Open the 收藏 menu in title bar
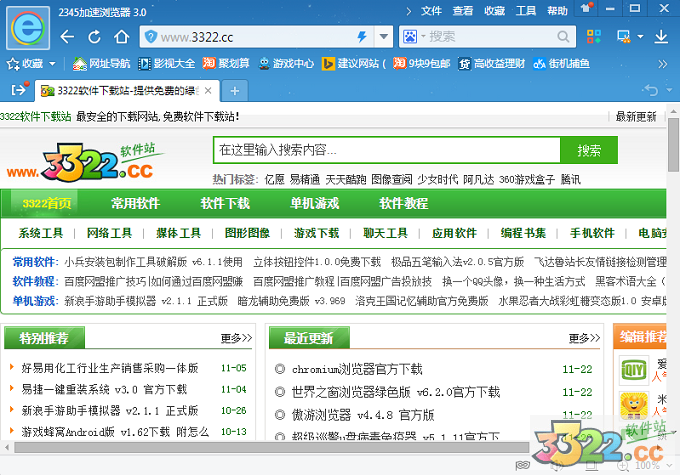 point(494,11)
